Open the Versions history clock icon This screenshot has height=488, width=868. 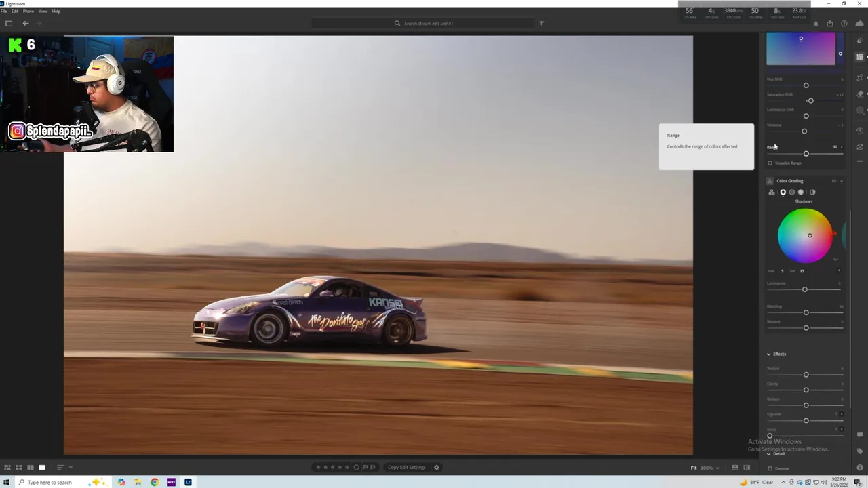860,131
